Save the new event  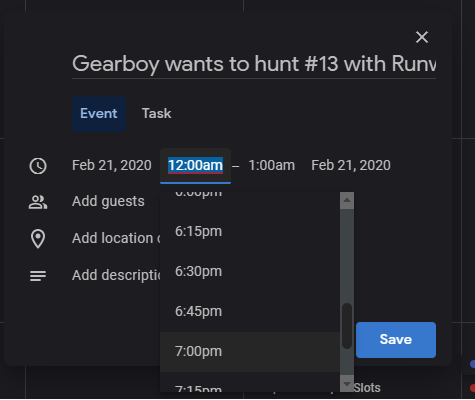click(396, 340)
